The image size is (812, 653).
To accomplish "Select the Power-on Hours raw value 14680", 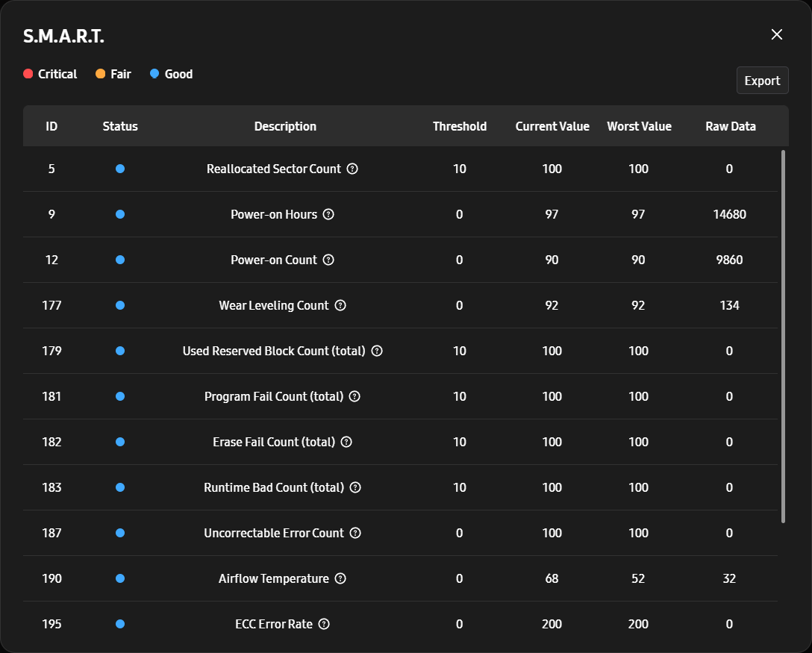I will click(729, 214).
